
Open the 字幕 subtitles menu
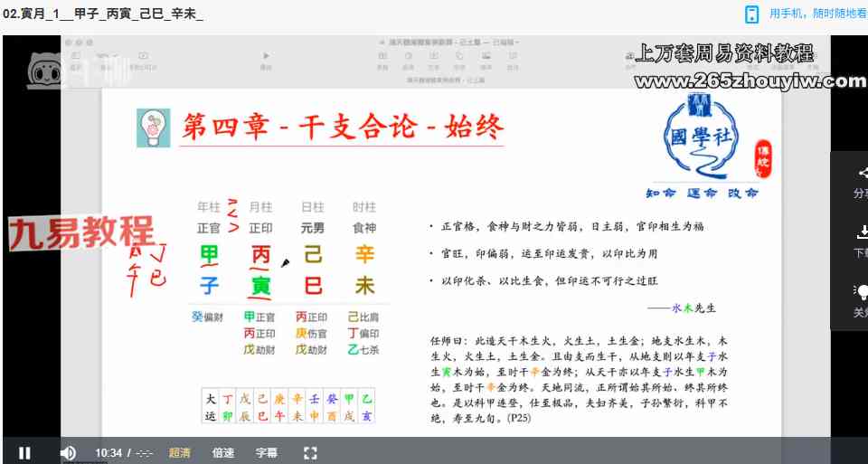point(267,452)
